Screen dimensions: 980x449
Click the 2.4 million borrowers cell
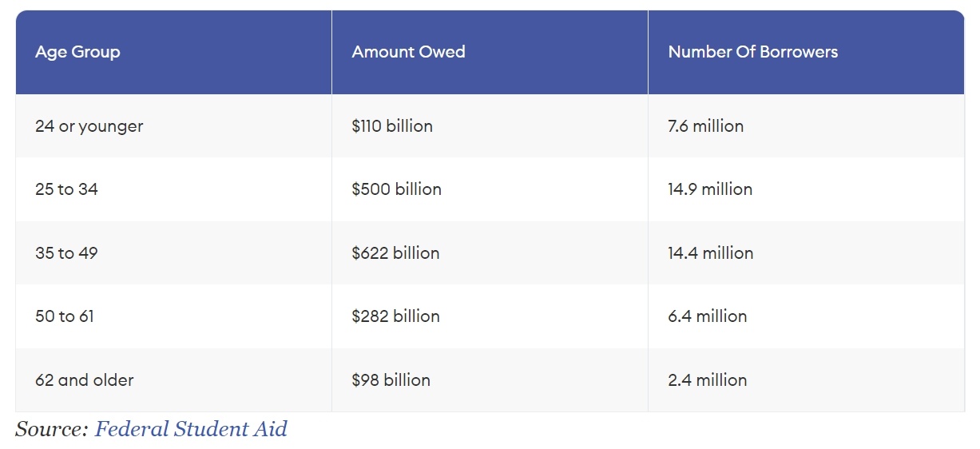707,380
